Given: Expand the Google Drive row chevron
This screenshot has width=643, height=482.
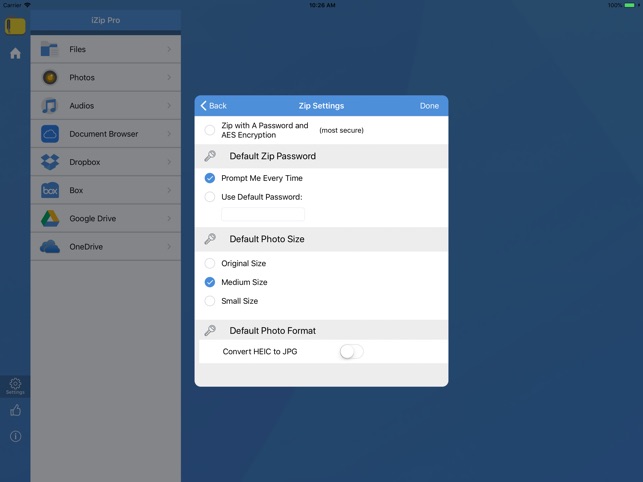Looking at the screenshot, I should 169,219.
